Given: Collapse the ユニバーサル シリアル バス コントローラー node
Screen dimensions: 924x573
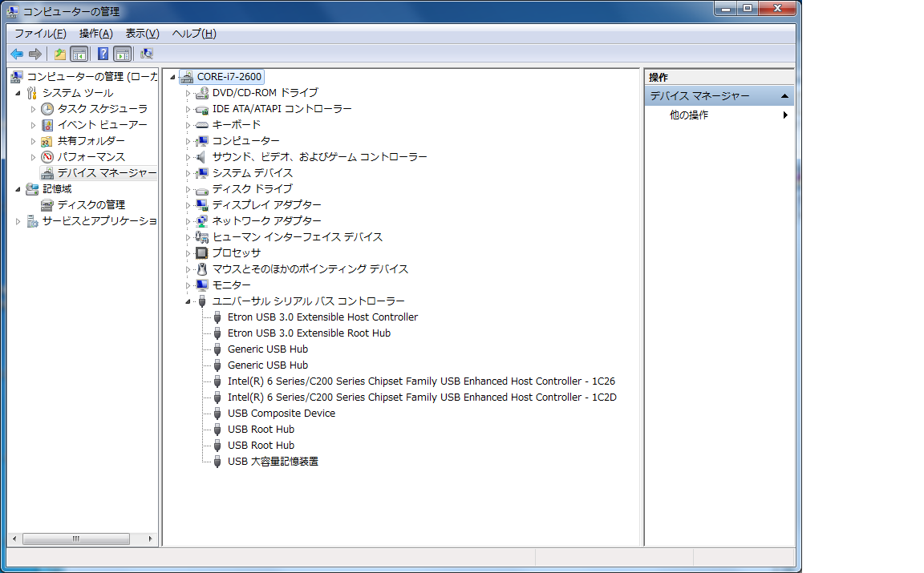Looking at the screenshot, I should coord(188,301).
